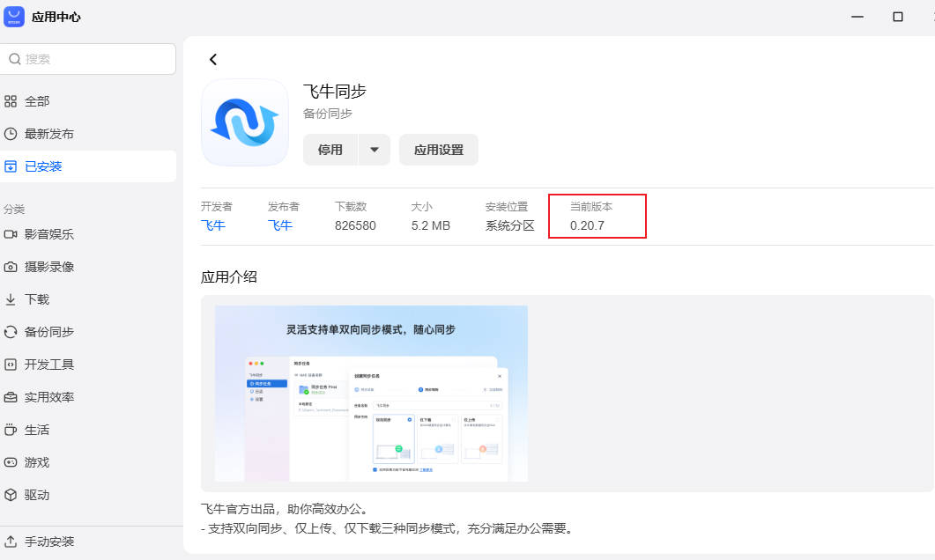Maximize the 应用中心 window
This screenshot has width=935, height=560.
tap(897, 17)
